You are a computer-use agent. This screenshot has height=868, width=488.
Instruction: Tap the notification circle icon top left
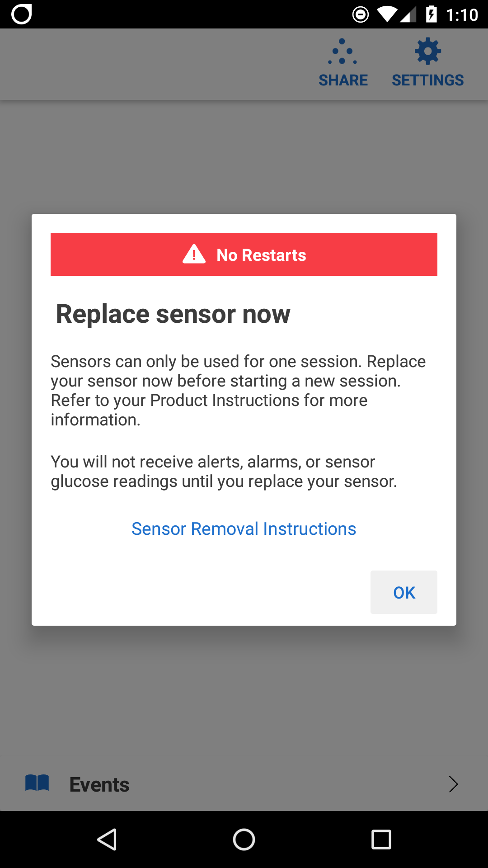(21, 13)
